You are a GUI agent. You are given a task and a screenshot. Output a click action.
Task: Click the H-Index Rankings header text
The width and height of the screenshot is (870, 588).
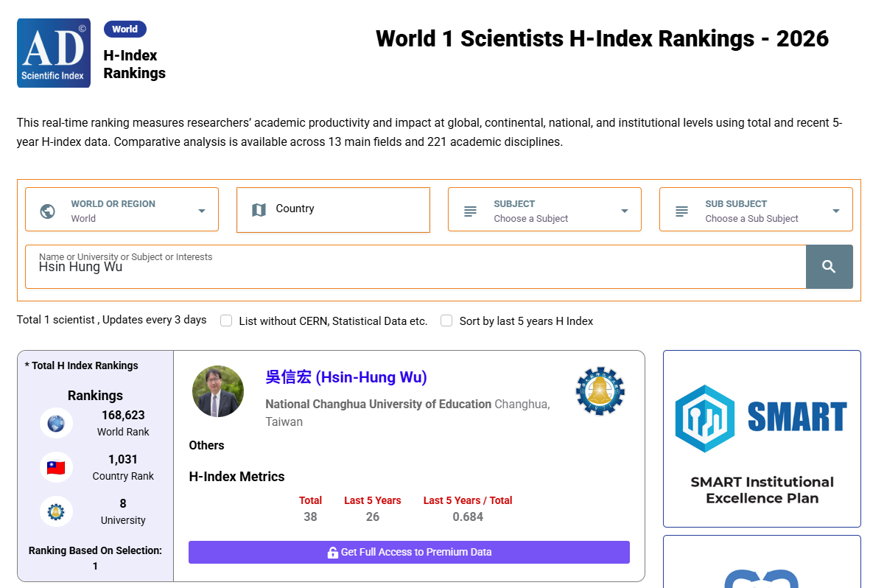point(134,64)
